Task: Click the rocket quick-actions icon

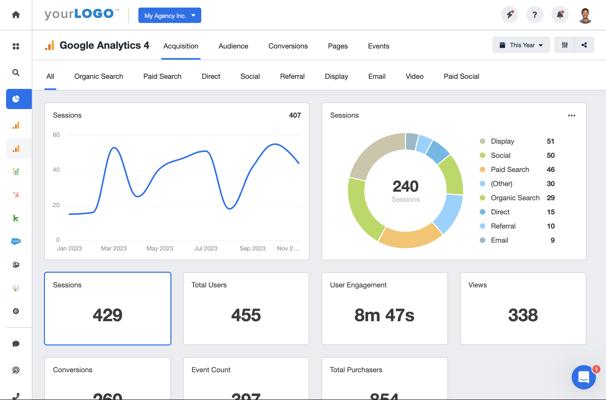Action: click(x=510, y=15)
